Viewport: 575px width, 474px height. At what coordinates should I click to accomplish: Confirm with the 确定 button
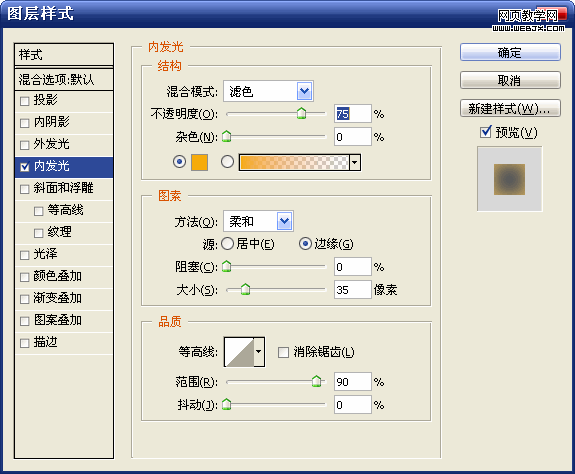coord(510,52)
